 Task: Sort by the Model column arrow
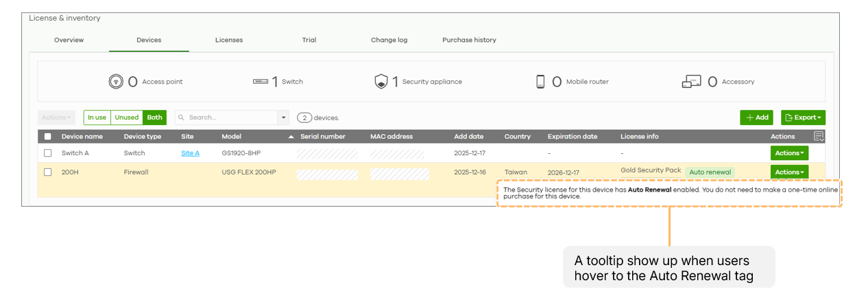point(291,137)
